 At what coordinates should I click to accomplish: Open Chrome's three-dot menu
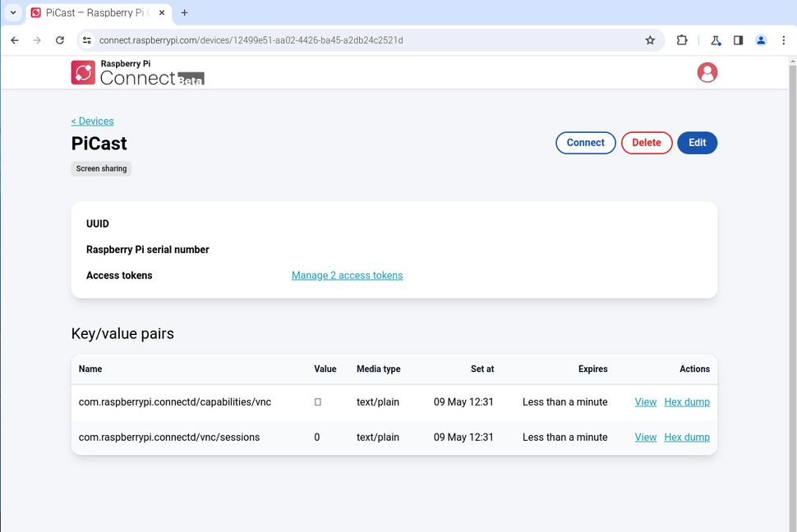[784, 39]
